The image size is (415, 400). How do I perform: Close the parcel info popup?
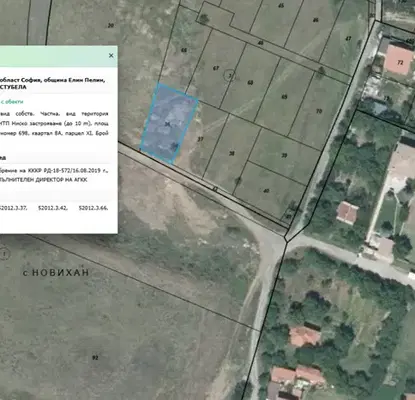[111, 55]
